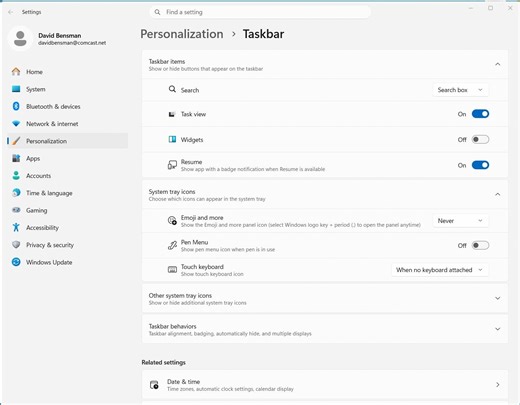The height and width of the screenshot is (405, 520).
Task: Open Network & internet settings
Action: pyautogui.click(x=52, y=124)
